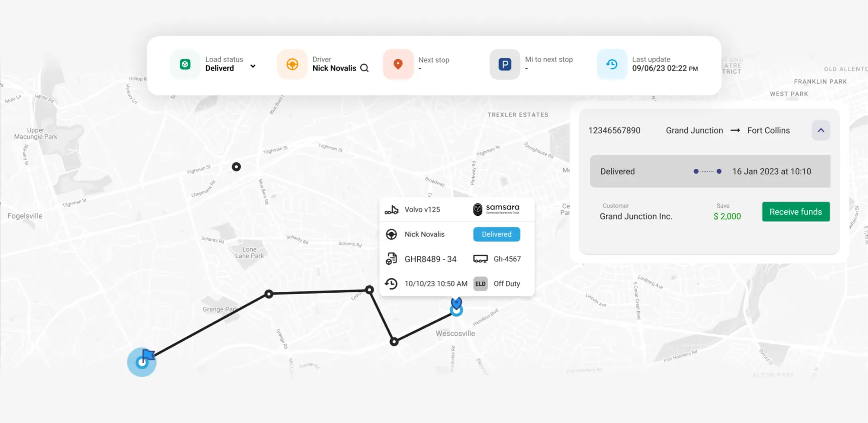
Task: Select the isolated black waypoint near Tilghman St
Action: click(x=236, y=167)
